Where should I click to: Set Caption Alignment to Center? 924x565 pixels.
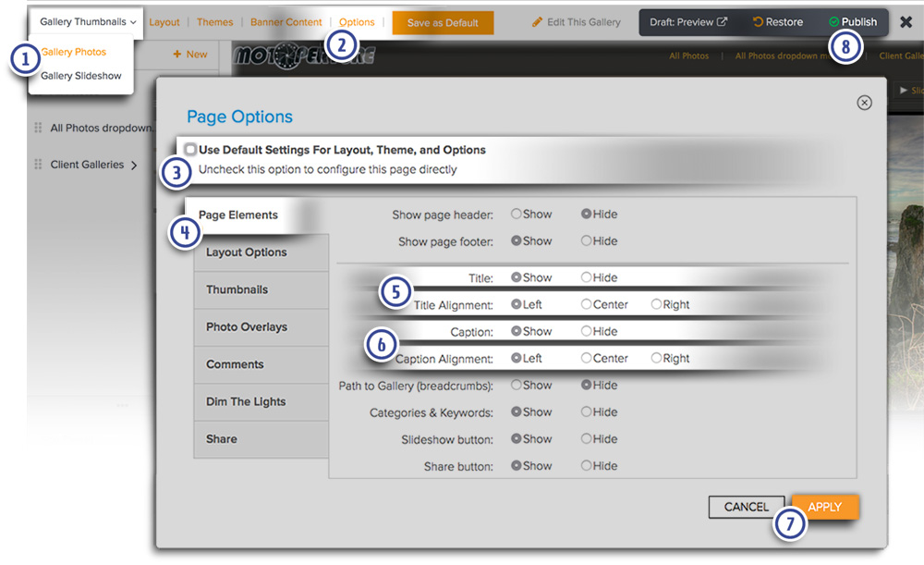[x=587, y=358]
